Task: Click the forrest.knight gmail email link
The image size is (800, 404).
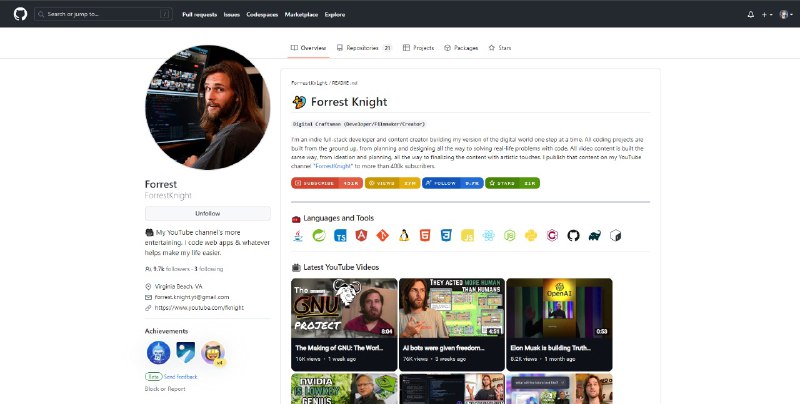Action: tap(192, 297)
